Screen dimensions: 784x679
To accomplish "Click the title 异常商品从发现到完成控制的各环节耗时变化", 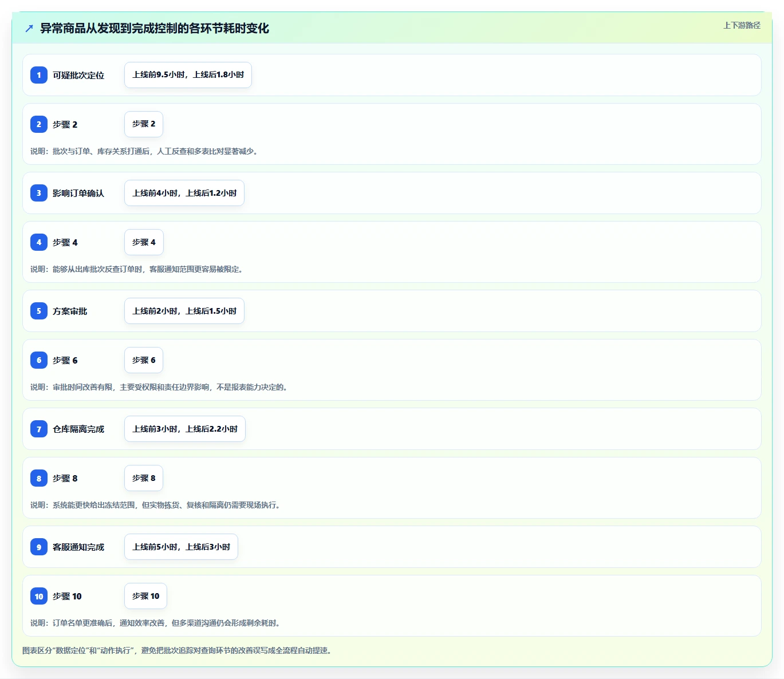I will [155, 28].
